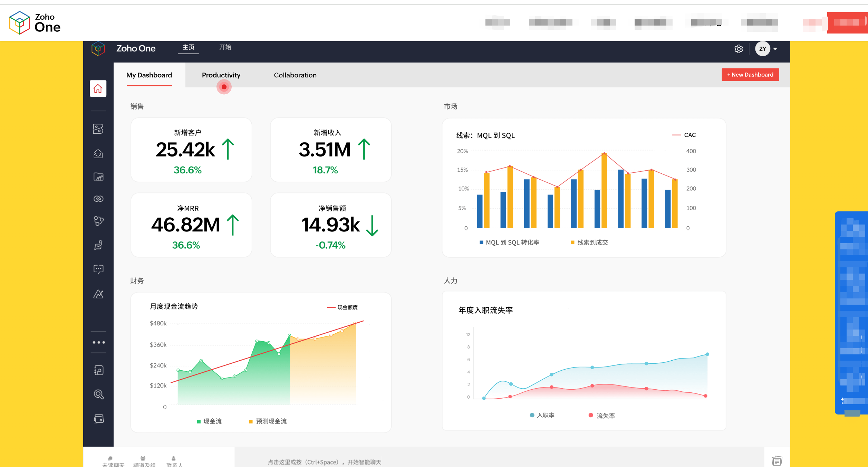Image resolution: width=868 pixels, height=467 pixels.
Task: Click the smart chat input bar
Action: [325, 462]
